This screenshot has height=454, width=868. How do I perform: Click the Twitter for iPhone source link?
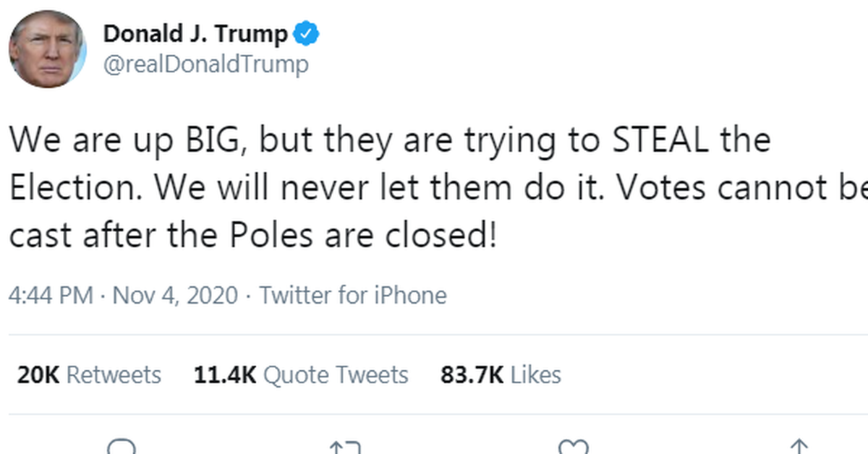pos(353,295)
